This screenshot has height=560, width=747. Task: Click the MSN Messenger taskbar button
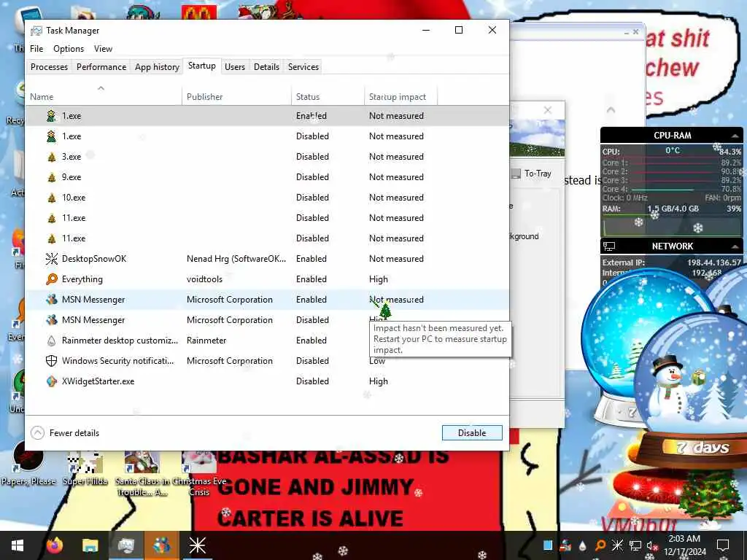tap(161, 545)
